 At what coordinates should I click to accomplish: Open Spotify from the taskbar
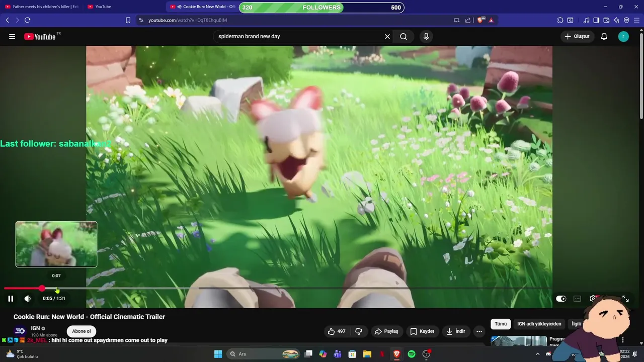(412, 354)
